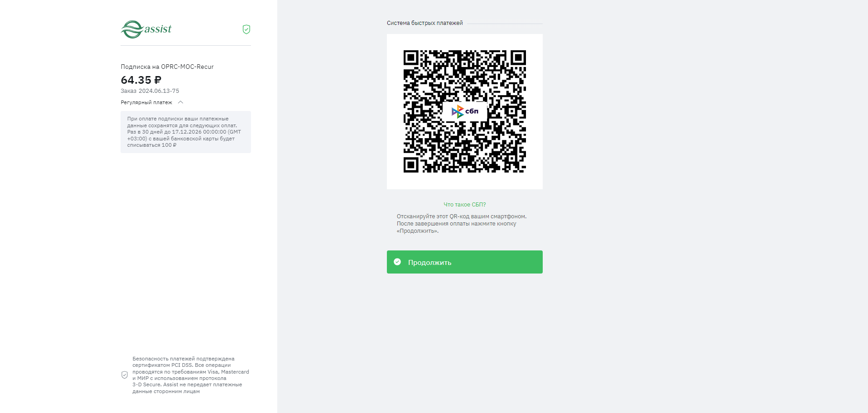Click the top-left corner square of the QR code

pos(411,58)
